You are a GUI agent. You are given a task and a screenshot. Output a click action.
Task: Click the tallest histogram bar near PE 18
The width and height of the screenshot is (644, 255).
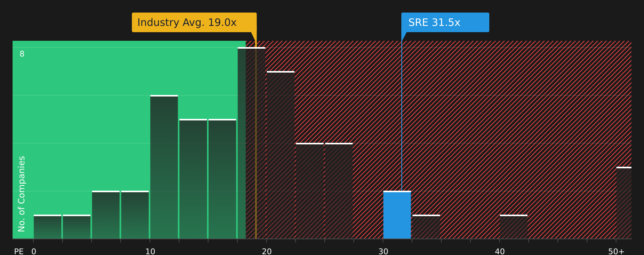click(251, 143)
